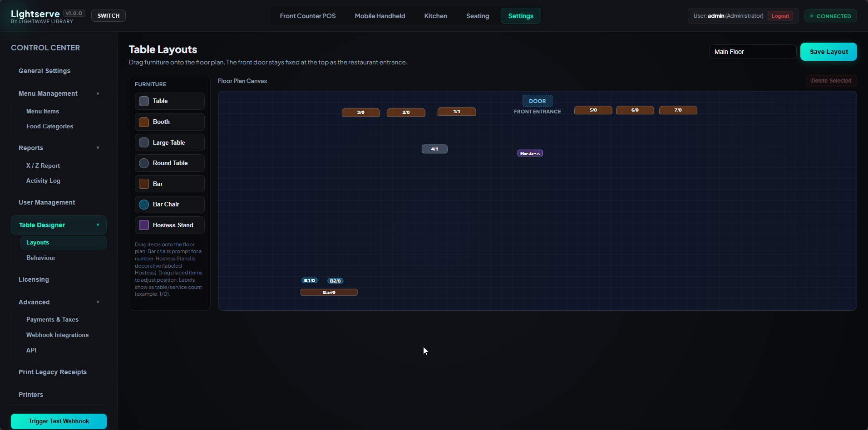Click the CONNECTED status indicator
The image size is (868, 430).
pyautogui.click(x=831, y=16)
